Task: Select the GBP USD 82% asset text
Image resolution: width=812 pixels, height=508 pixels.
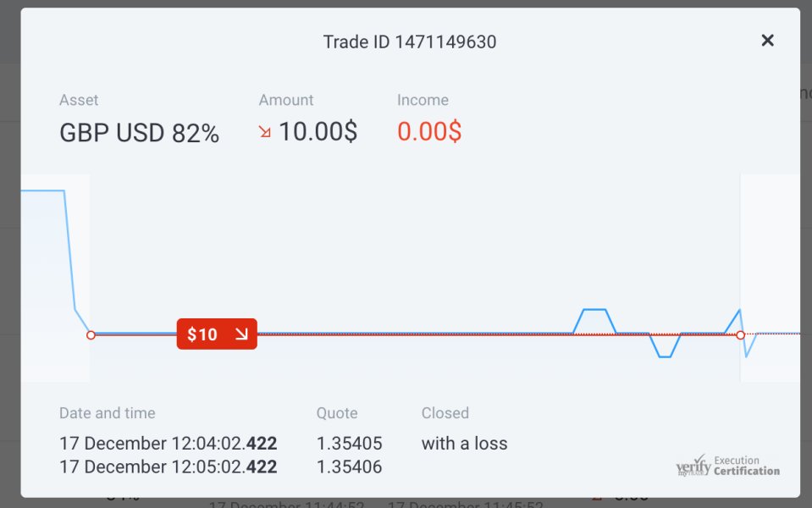Action: click(139, 133)
